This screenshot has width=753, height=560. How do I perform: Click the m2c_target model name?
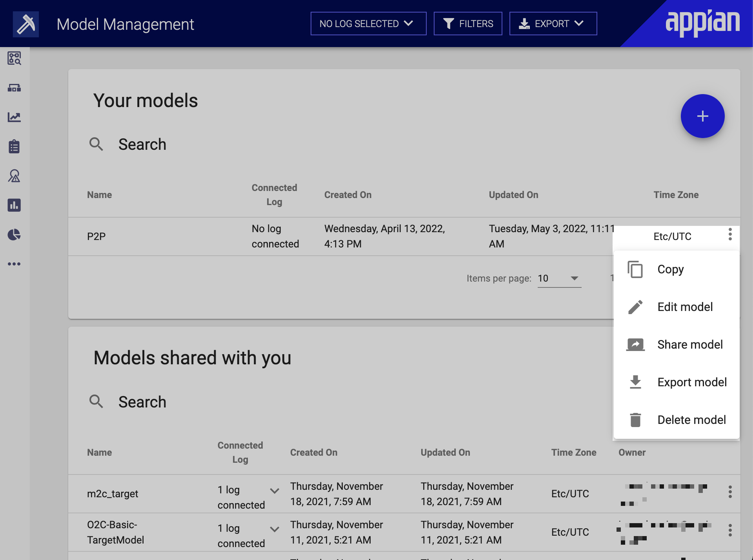coord(113,494)
